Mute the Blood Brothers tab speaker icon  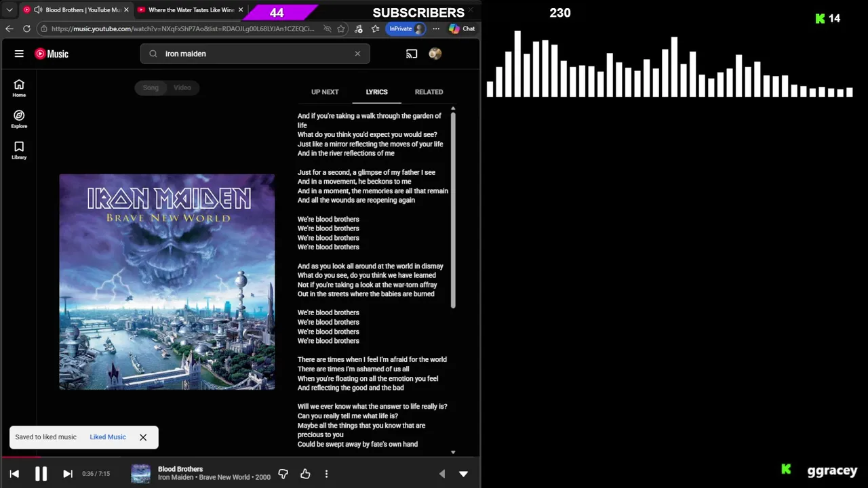pos(38,10)
